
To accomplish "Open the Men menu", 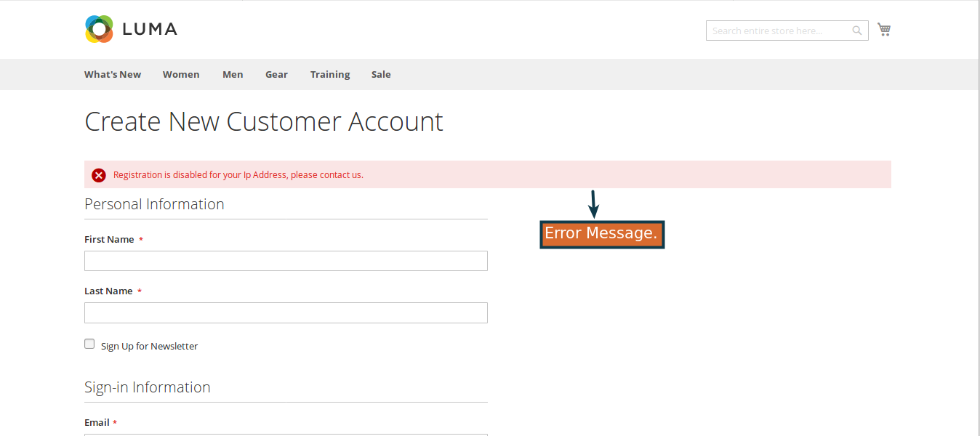I will [233, 75].
